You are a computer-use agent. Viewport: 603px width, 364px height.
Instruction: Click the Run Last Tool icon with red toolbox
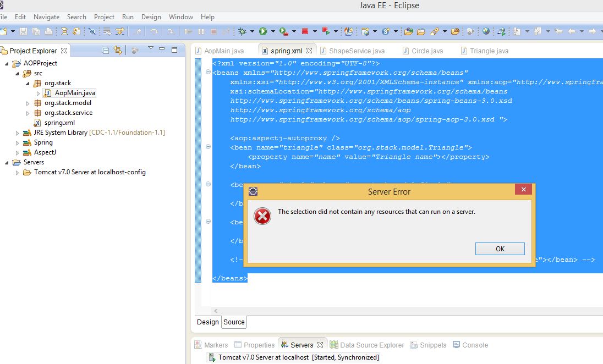(x=284, y=31)
